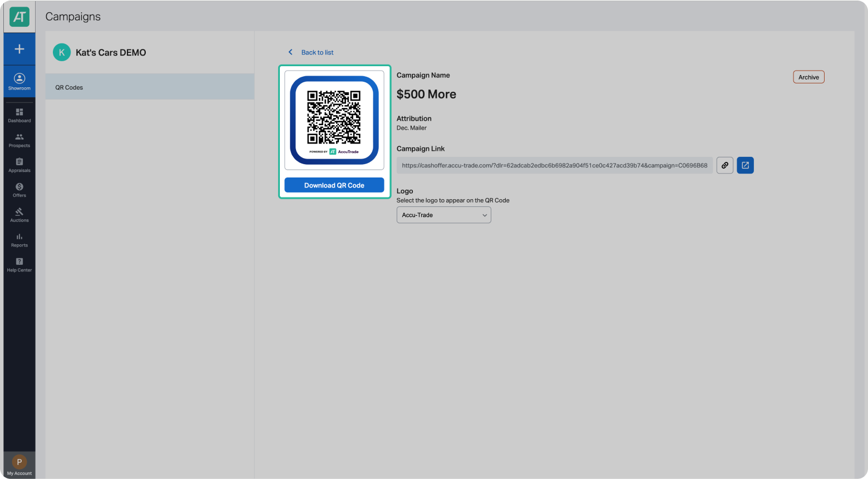Viewport: 868px width, 479px height.
Task: Copy the campaign link via chain icon
Action: pos(724,165)
